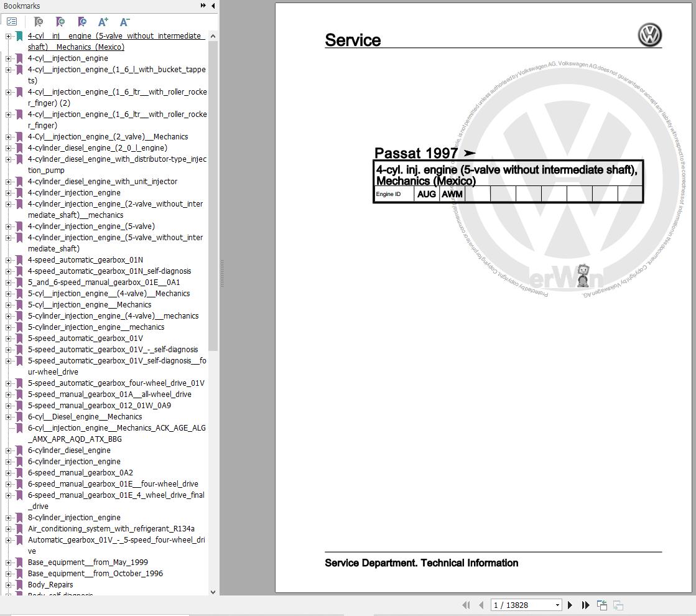696x616 pixels.
Task: Open the bookmark options list icon
Action: click(11, 21)
